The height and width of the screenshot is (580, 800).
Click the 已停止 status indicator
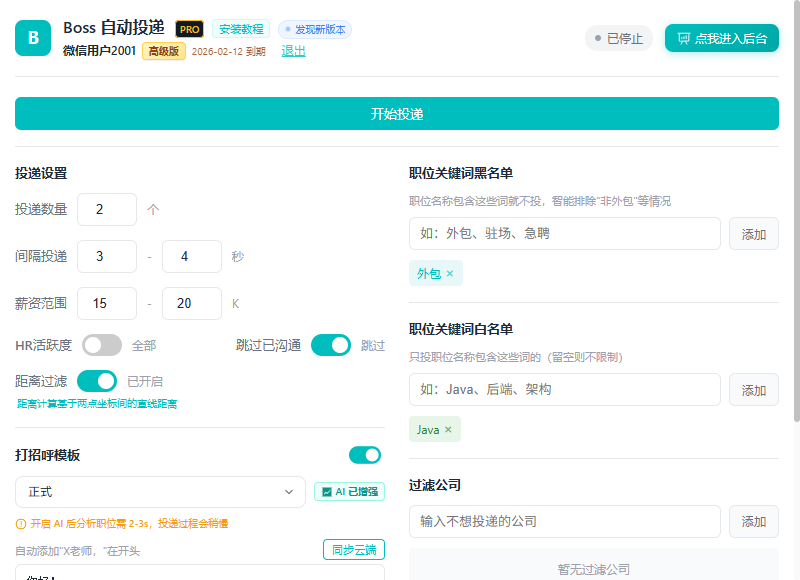coord(617,36)
